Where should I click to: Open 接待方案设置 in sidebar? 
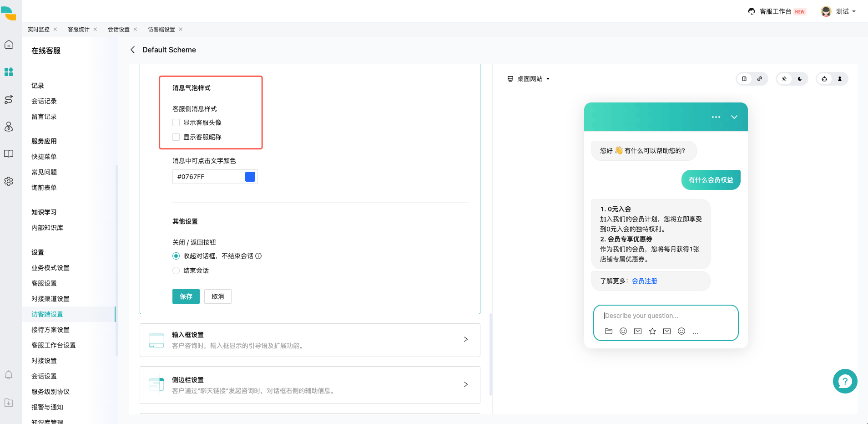pyautogui.click(x=50, y=330)
